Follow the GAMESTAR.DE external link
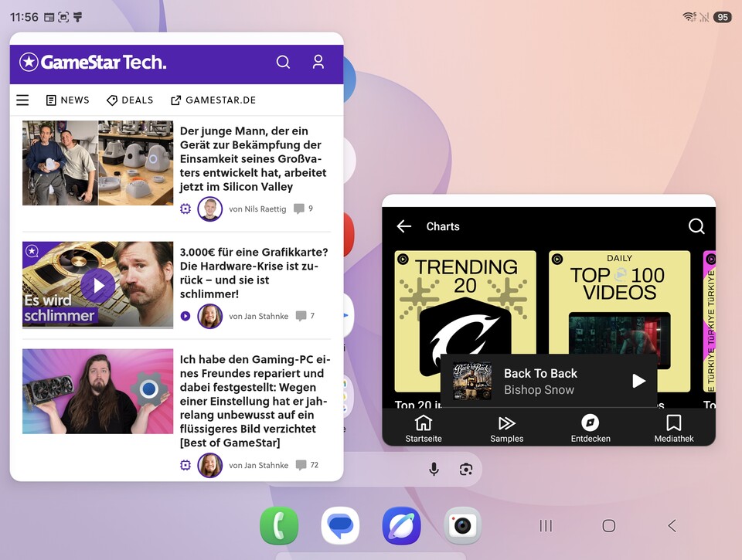The image size is (742, 560). (x=213, y=100)
